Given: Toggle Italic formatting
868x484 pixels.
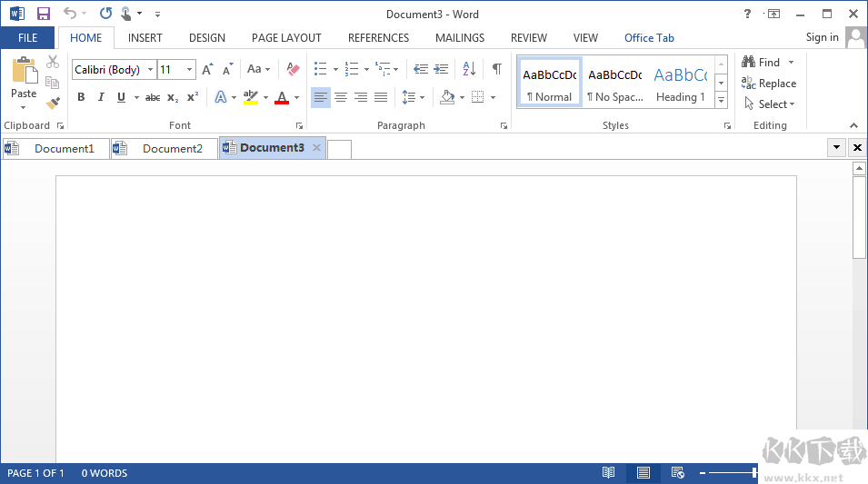Looking at the screenshot, I should [x=100, y=97].
